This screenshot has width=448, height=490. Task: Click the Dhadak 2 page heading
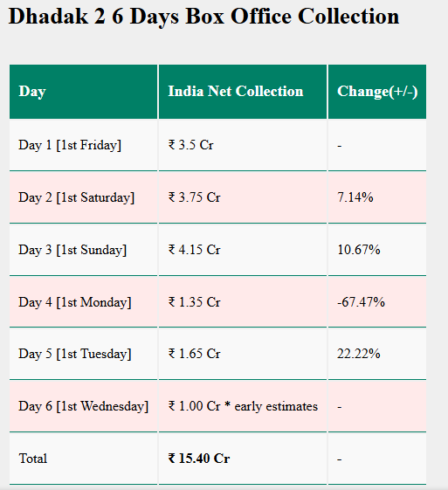(203, 17)
